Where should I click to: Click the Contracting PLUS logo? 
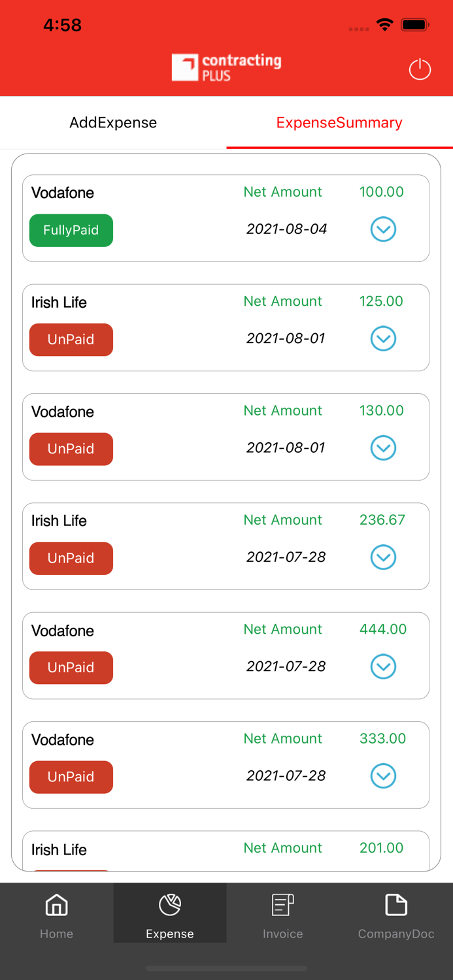coord(226,67)
